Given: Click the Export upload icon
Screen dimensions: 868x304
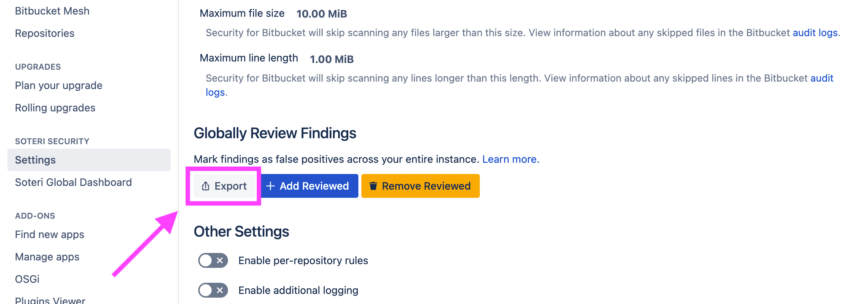Looking at the screenshot, I should click(x=205, y=186).
